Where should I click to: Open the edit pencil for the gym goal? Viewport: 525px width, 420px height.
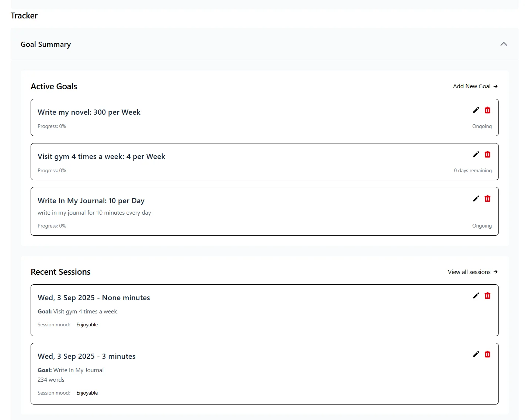[476, 154]
